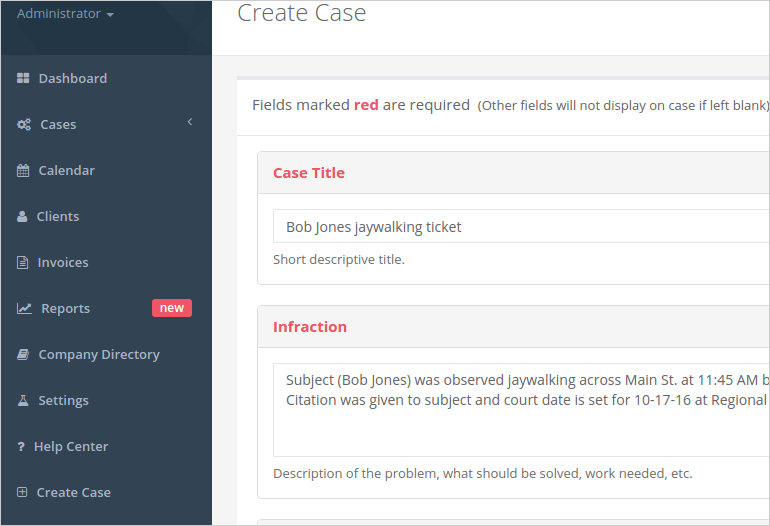Click the Dashboard grid icon
Screen dimensions: 770x526
click(23, 79)
